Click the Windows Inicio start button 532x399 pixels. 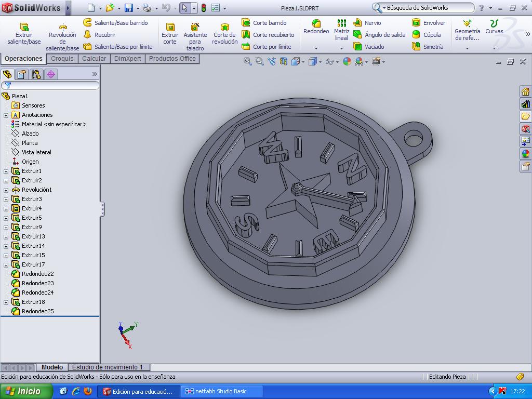click(26, 391)
